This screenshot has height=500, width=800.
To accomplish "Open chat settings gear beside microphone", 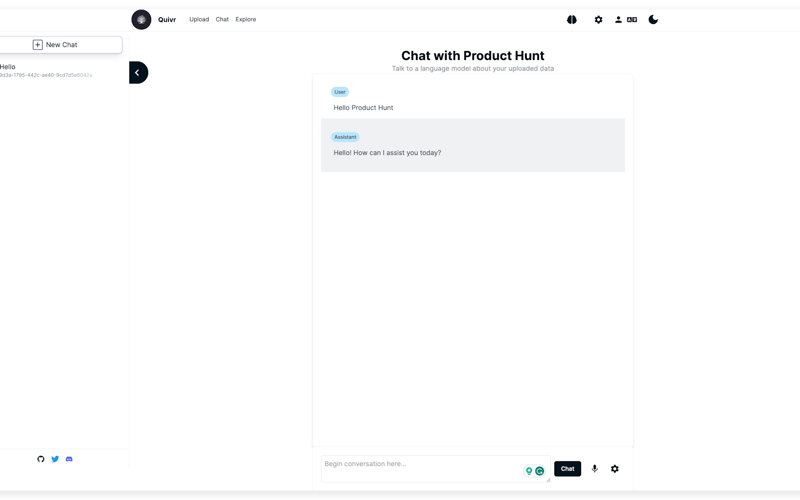I will (615, 468).
